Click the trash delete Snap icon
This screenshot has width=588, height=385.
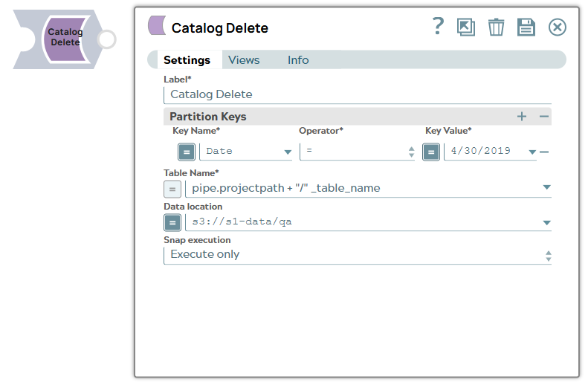(496, 27)
